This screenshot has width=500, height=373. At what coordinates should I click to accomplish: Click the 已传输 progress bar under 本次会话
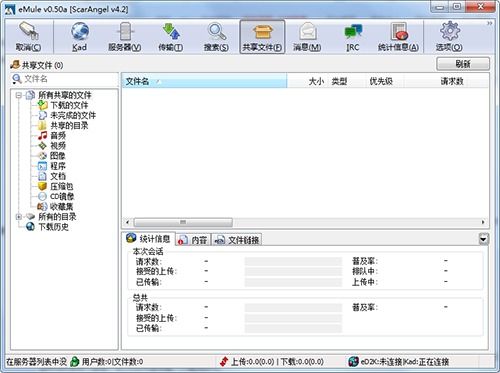pyautogui.click(x=293, y=282)
